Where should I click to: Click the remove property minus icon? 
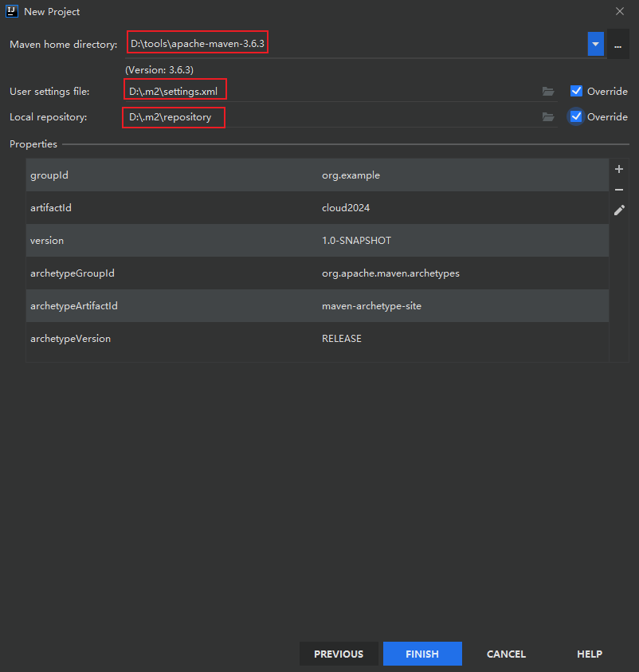(x=619, y=190)
